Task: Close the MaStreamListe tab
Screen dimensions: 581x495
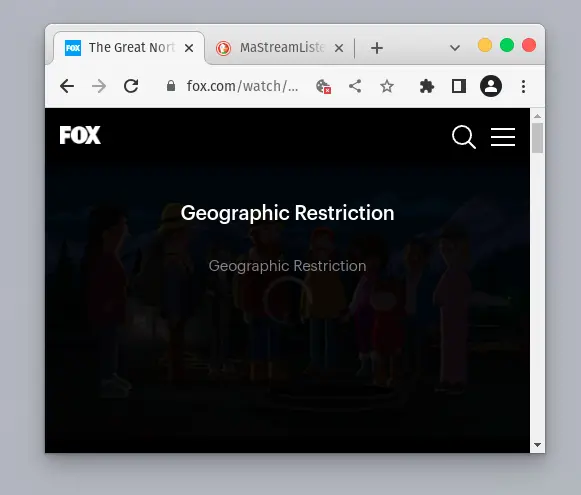Action: point(339,48)
